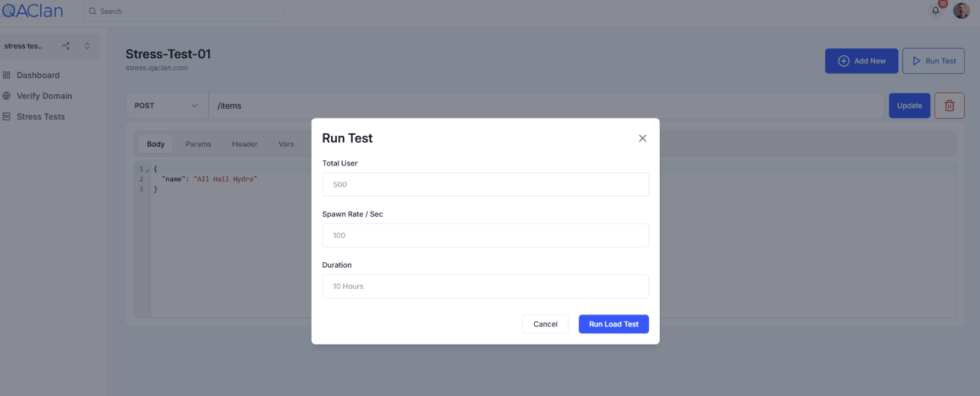Switch to the Vars tab
The width and height of the screenshot is (980, 396).
(x=286, y=144)
